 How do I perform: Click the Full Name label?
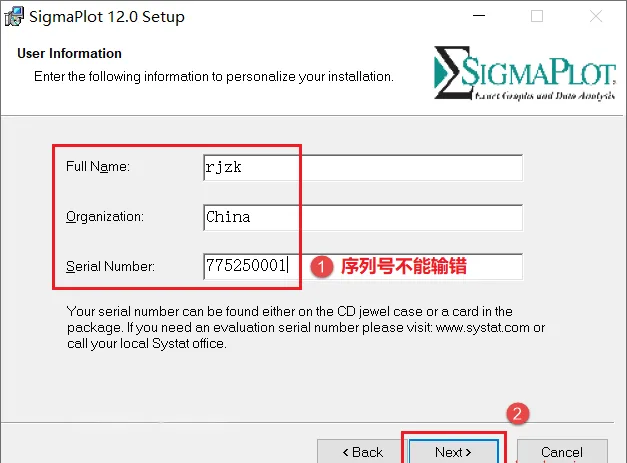98,166
